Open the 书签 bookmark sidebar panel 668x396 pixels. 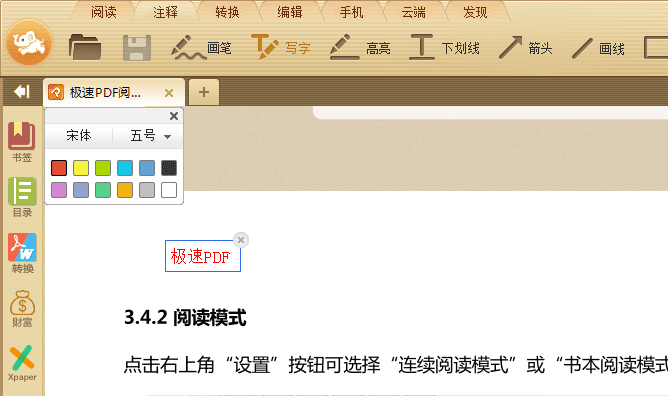pos(22,142)
